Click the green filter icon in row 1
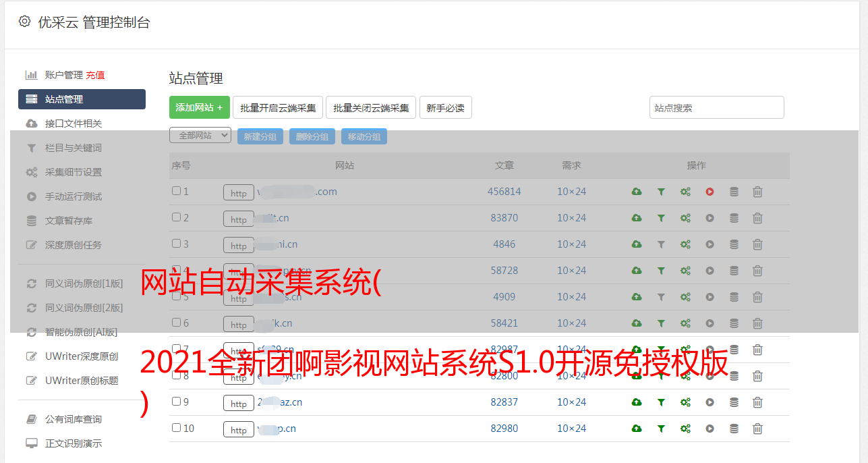The width and height of the screenshot is (868, 463). coord(661,192)
